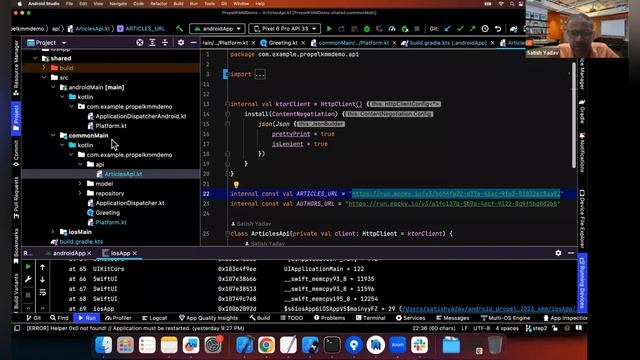Collapse the androidMain [main] node
Image resolution: width=640 pixels, height=360 pixels.
(x=53, y=87)
